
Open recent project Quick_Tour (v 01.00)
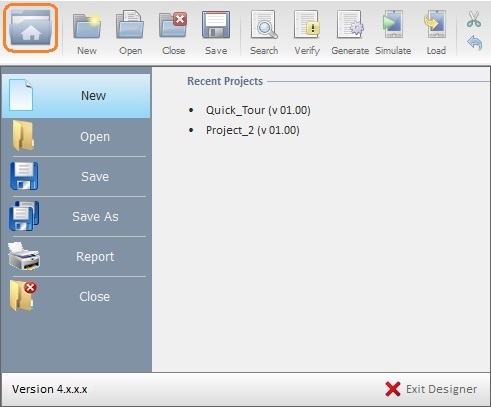click(x=258, y=110)
